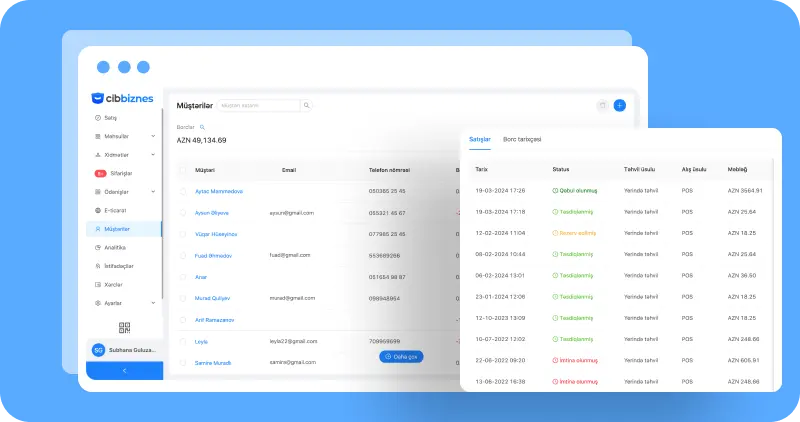The image size is (800, 422).
Task: Open customer link Murad Quliyev
Action: [214, 298]
